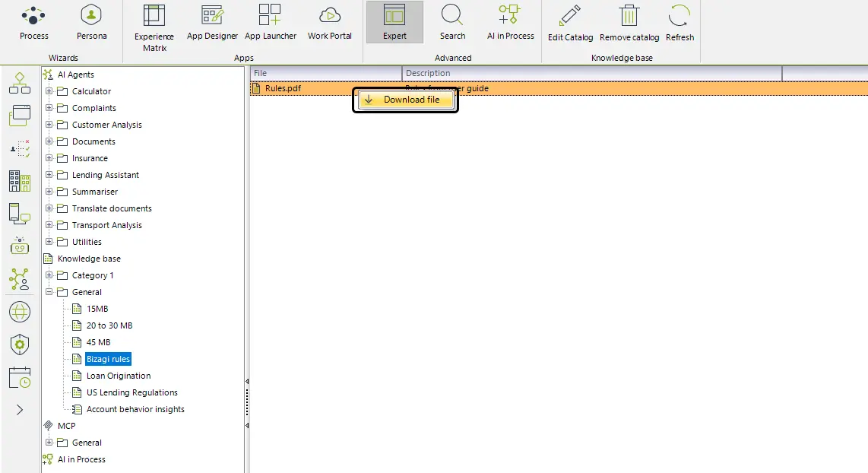Select the stacked windows sidebar icon
868x473 pixels.
[x=19, y=116]
